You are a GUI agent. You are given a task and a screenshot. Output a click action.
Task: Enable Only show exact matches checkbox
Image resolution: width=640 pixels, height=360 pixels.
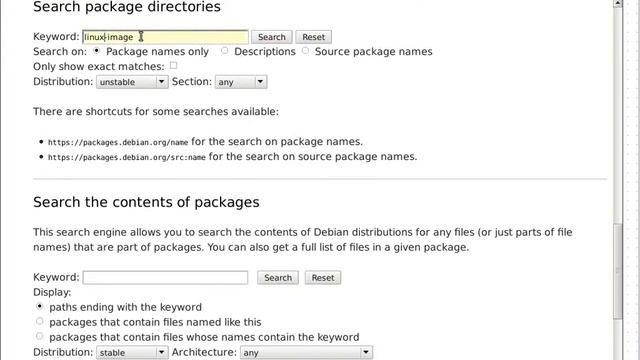pyautogui.click(x=173, y=65)
